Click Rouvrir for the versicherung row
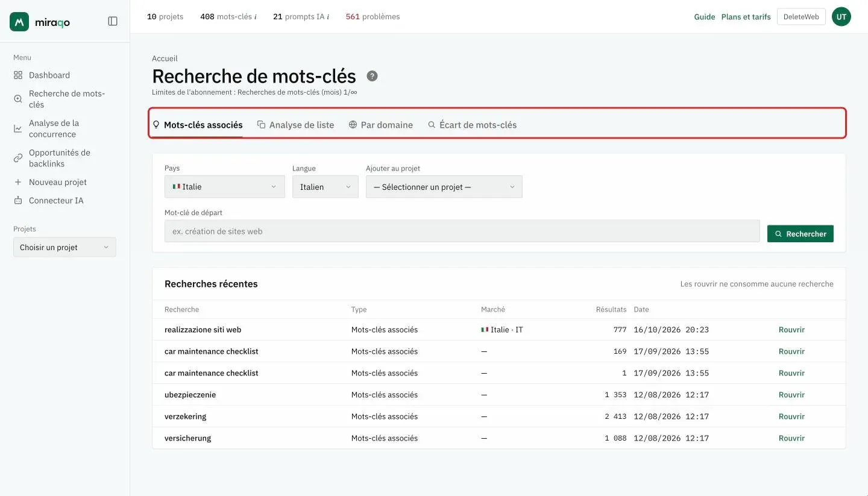 click(791, 438)
